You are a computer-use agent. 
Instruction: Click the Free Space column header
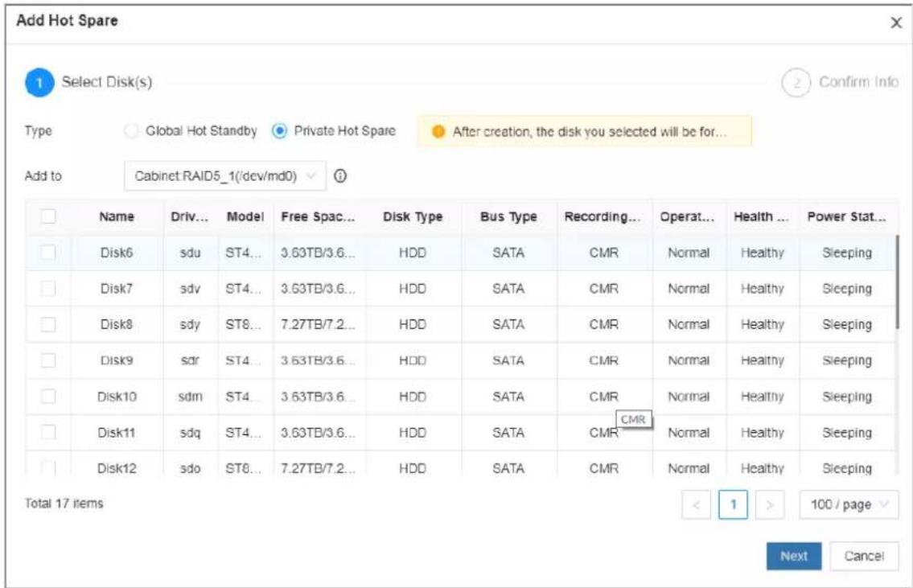(318, 216)
